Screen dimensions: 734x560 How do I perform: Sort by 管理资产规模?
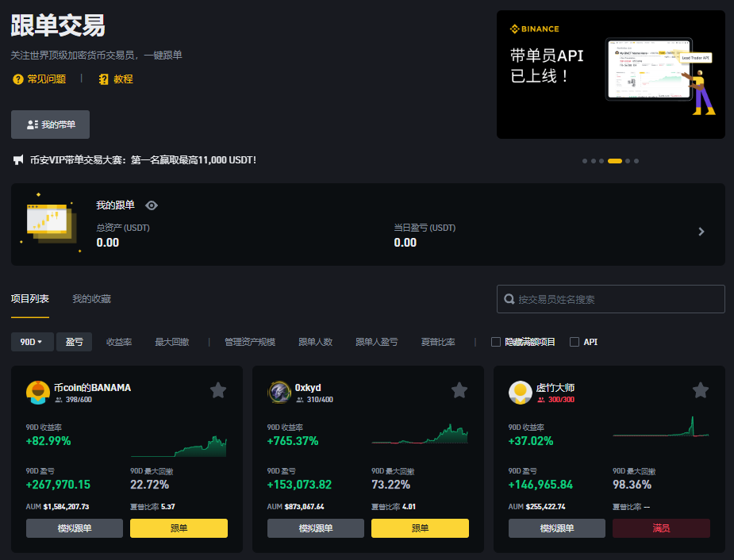coord(250,342)
